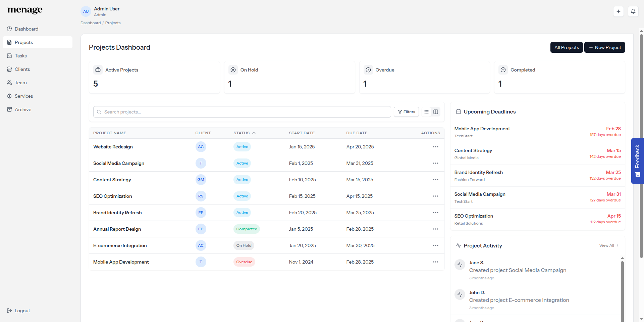
Task: Click the plus icon in top bar
Action: point(618,11)
